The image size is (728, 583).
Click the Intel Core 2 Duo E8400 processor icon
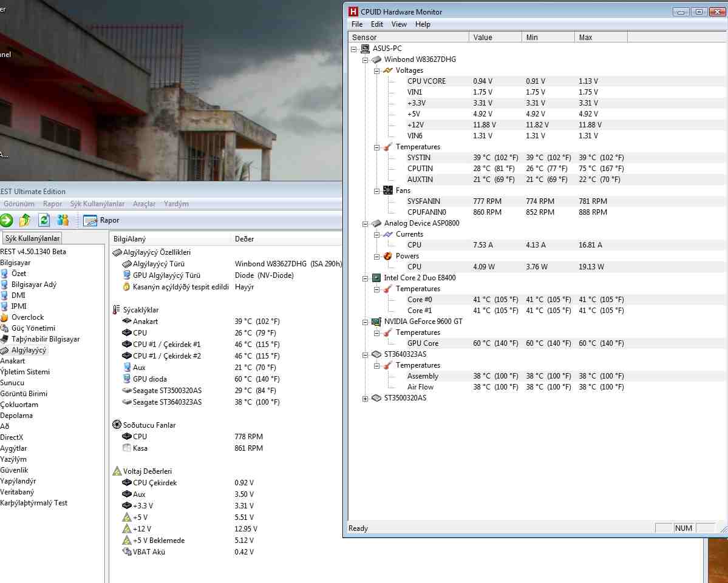click(x=376, y=278)
